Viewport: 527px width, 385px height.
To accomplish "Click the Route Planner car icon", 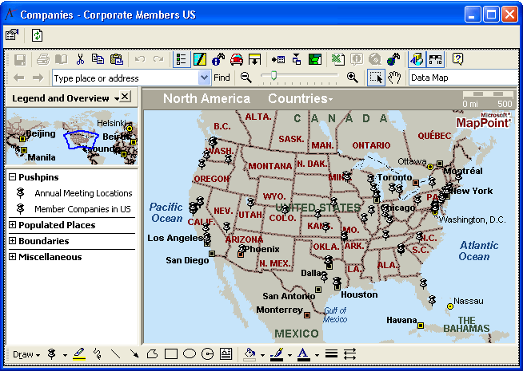I will coord(236,59).
